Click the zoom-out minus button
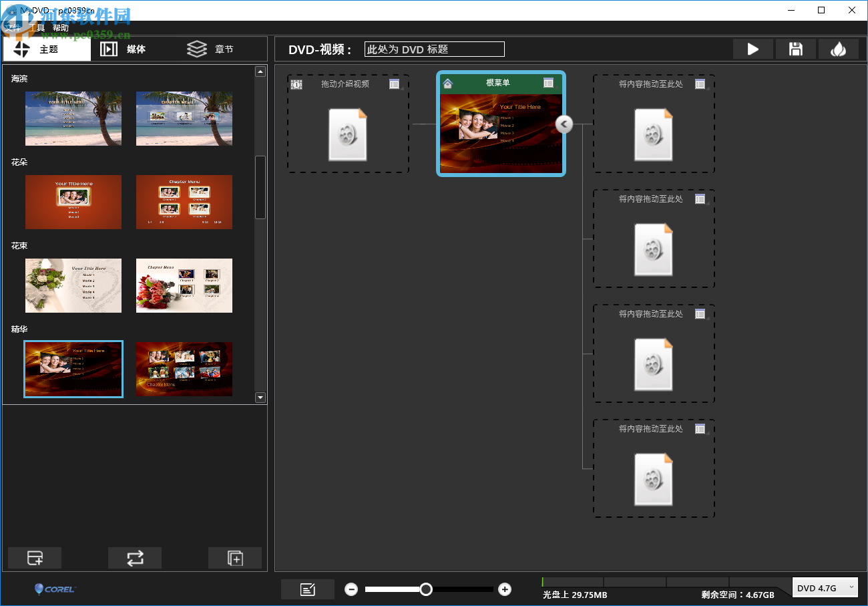Image resolution: width=868 pixels, height=606 pixels. (x=351, y=589)
